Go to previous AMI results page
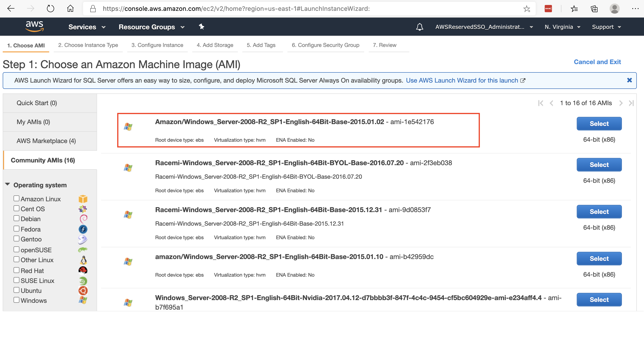The image size is (644, 338). coord(551,103)
